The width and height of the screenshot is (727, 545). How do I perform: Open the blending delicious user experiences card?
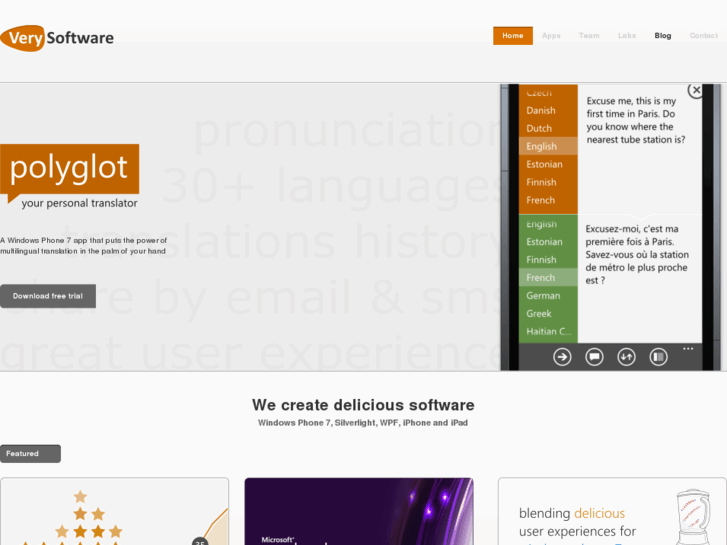[x=612, y=511]
